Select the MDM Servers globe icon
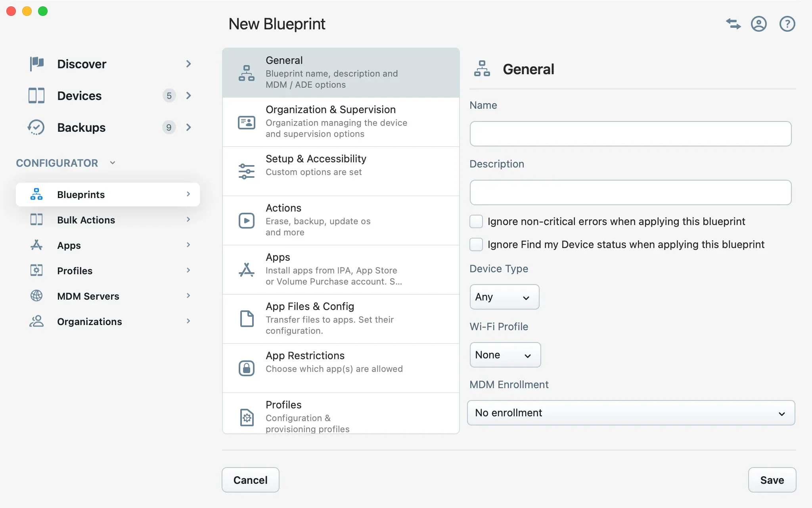812x508 pixels. 36,296
